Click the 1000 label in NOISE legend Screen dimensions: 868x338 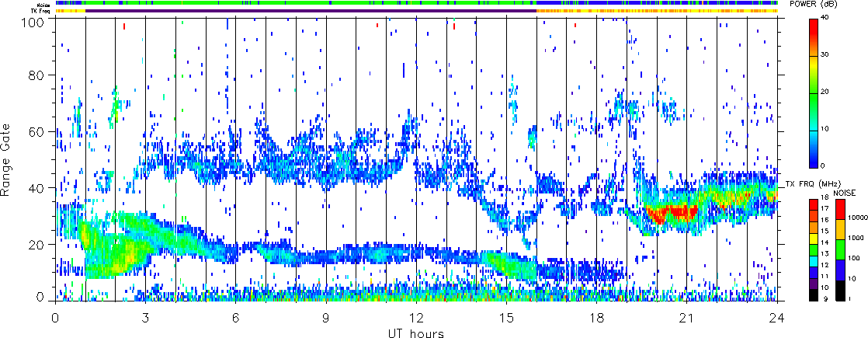click(856, 238)
